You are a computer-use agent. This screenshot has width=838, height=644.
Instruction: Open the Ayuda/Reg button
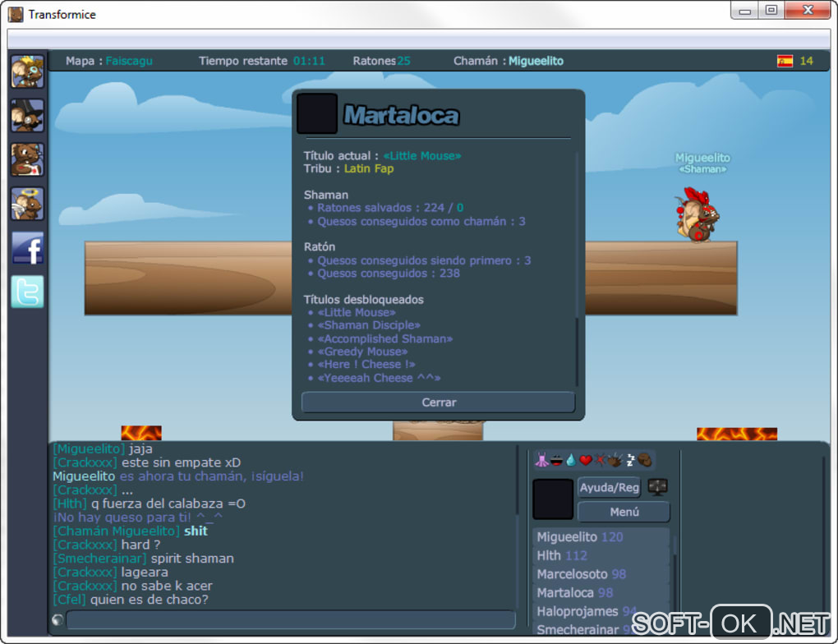click(x=610, y=487)
